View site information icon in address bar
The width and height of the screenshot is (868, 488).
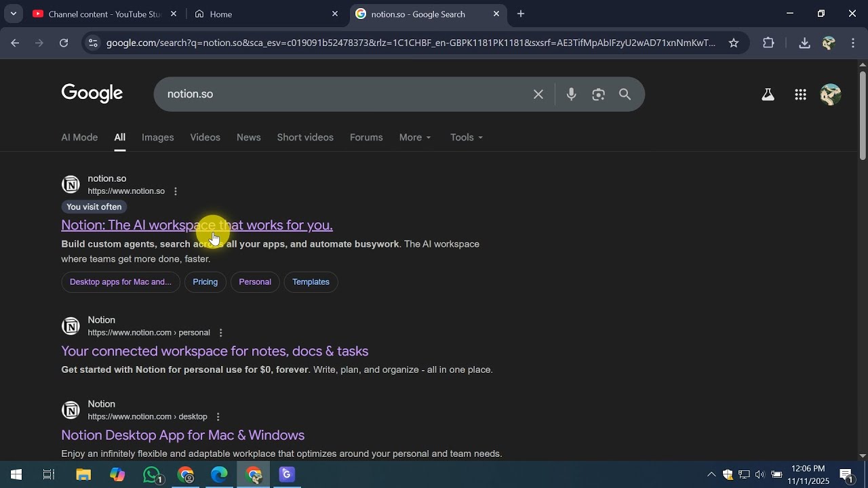93,43
